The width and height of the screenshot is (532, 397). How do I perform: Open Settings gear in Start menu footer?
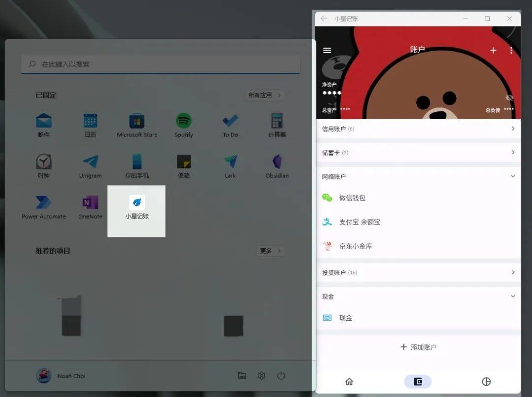[261, 376]
